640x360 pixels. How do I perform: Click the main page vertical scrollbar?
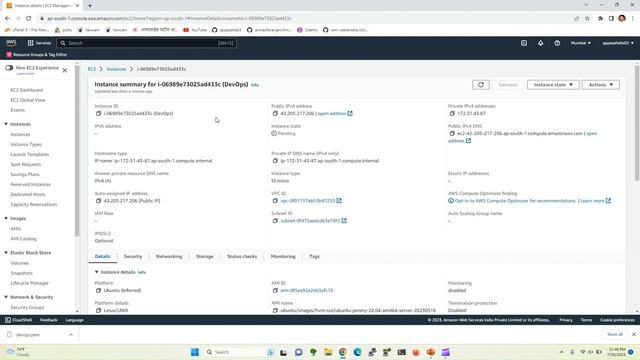tap(637, 122)
